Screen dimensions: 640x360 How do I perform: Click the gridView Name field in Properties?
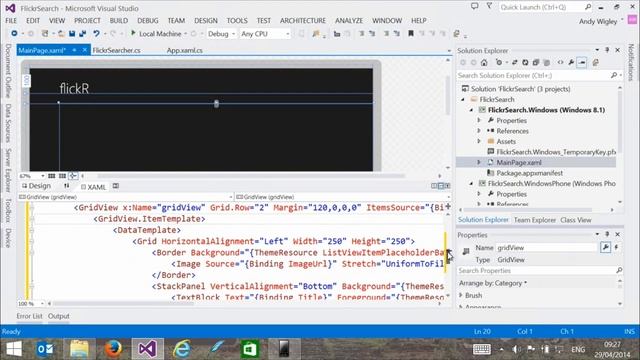[x=547, y=248]
